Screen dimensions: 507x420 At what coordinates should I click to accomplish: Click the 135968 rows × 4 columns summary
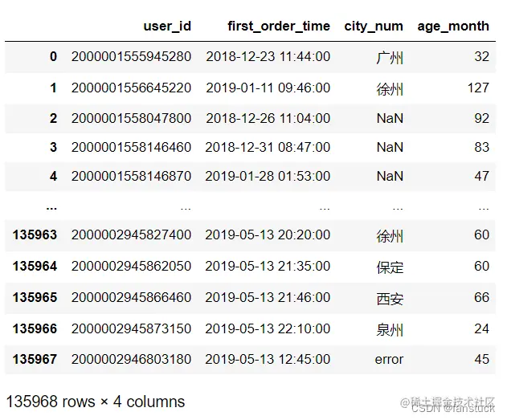pyautogui.click(x=96, y=401)
